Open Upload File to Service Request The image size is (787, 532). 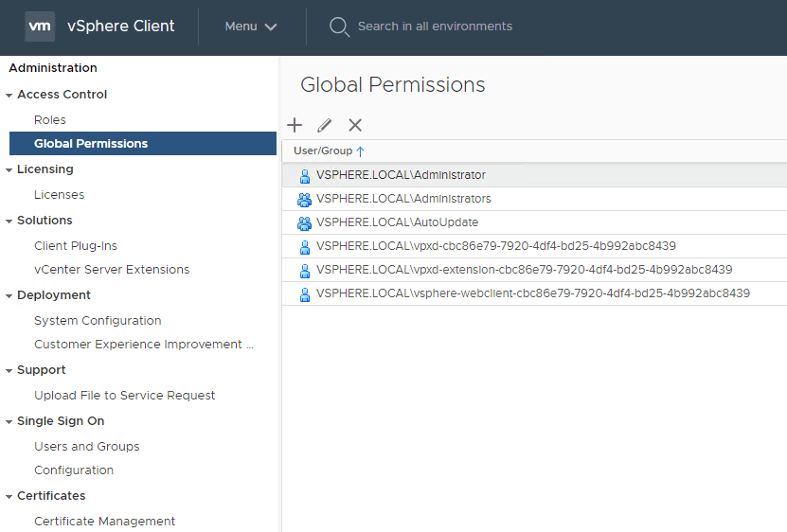coord(124,396)
